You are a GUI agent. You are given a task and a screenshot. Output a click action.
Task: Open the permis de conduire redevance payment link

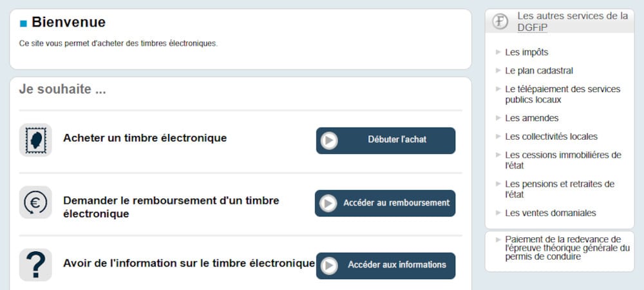567,247
